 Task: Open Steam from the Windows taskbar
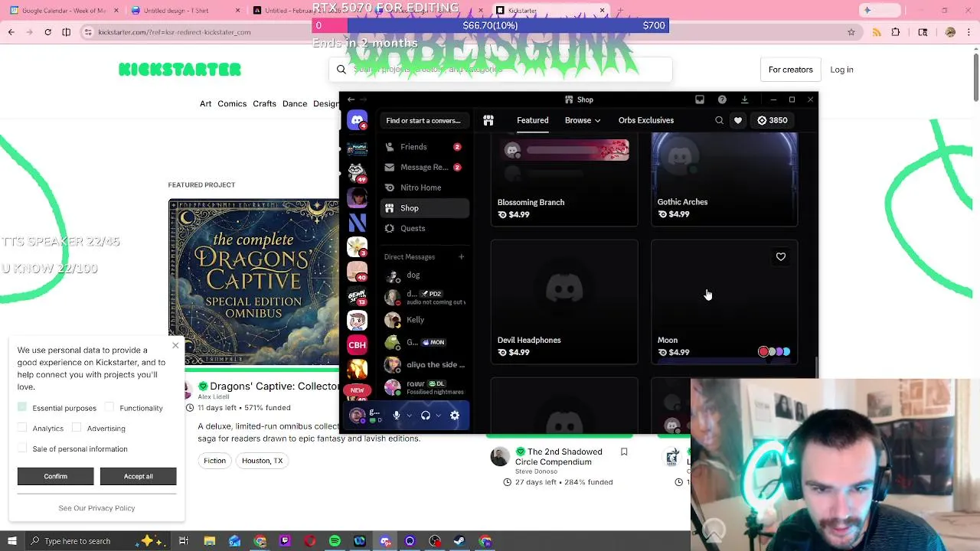point(459,541)
